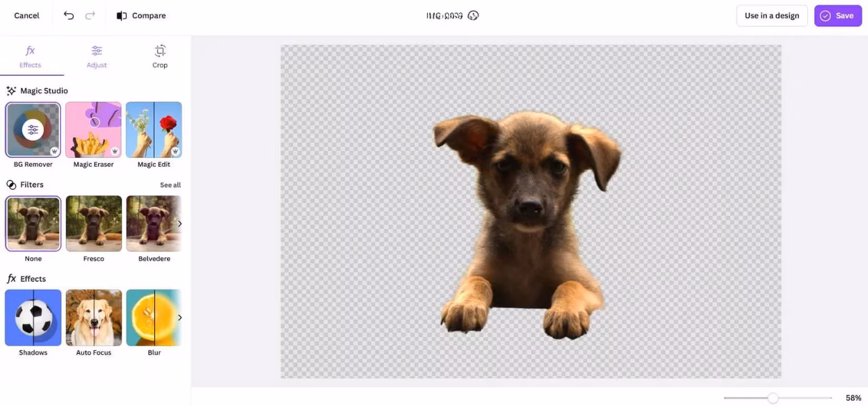
Task: Toggle the Blur effect
Action: coord(153,318)
